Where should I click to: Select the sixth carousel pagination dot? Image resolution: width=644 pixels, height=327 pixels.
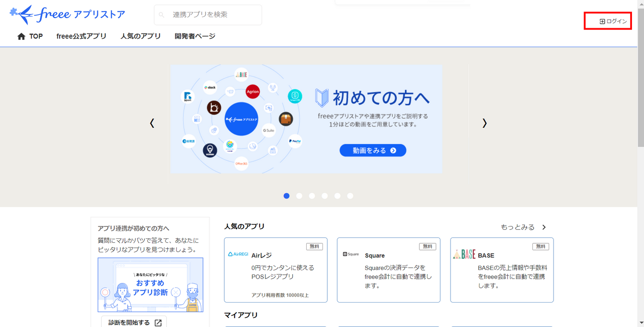[x=350, y=196]
